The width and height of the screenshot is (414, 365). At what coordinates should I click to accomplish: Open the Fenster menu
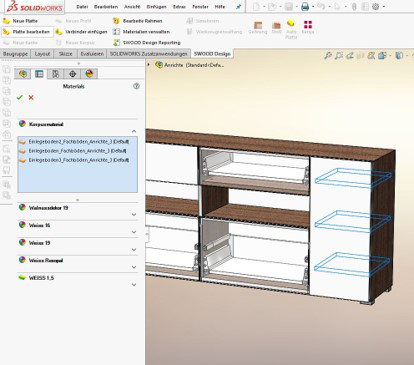click(200, 7)
